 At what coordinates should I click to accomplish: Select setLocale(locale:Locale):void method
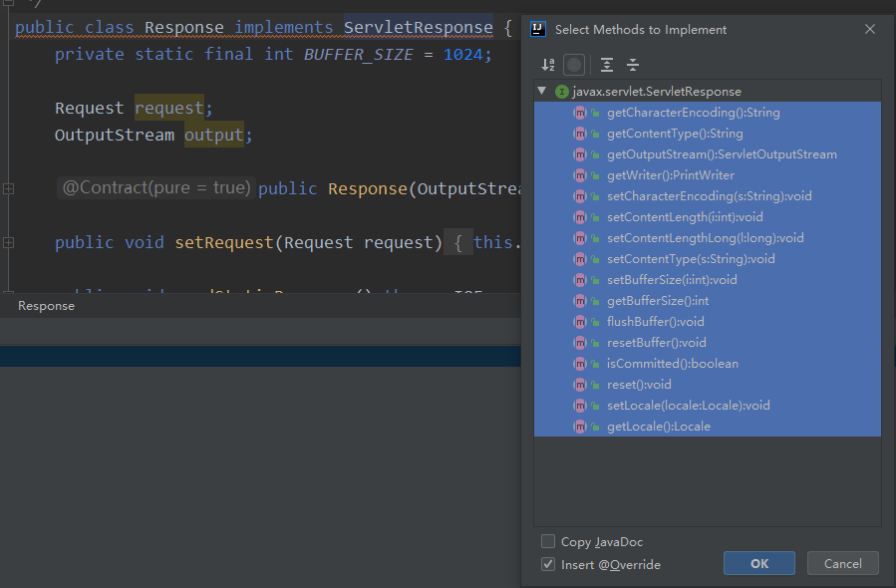click(708, 406)
